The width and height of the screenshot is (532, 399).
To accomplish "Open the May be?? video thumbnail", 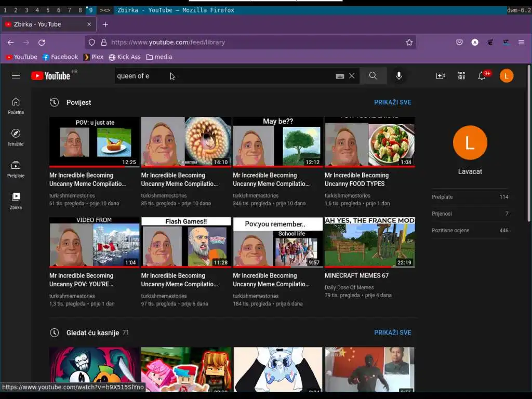I will [278, 142].
